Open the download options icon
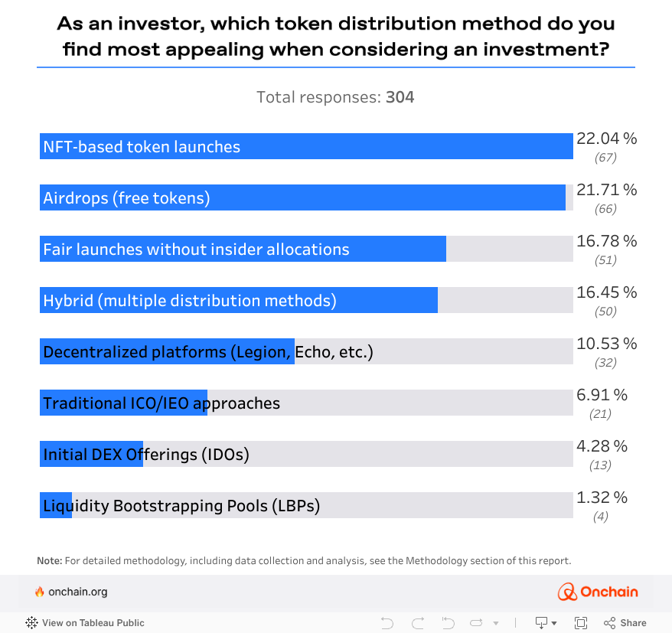Screen dimensions: 672x633 click(546, 623)
